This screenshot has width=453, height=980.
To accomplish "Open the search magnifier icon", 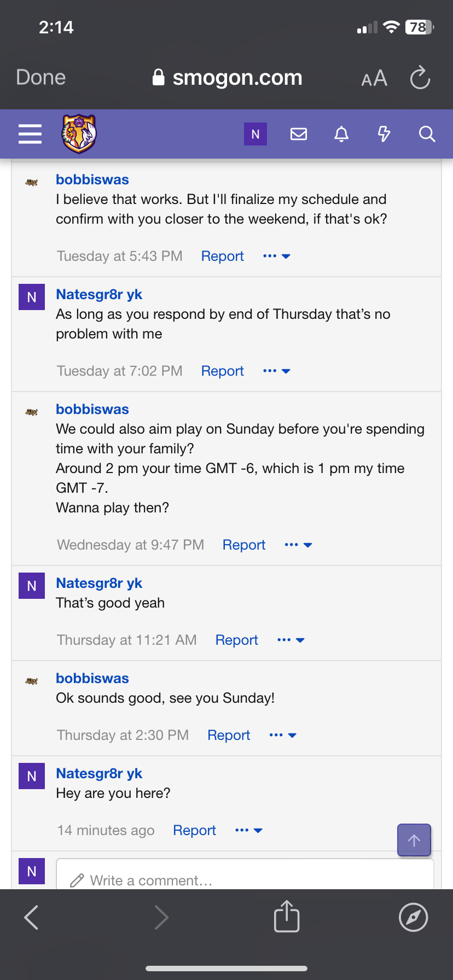I will pyautogui.click(x=427, y=134).
